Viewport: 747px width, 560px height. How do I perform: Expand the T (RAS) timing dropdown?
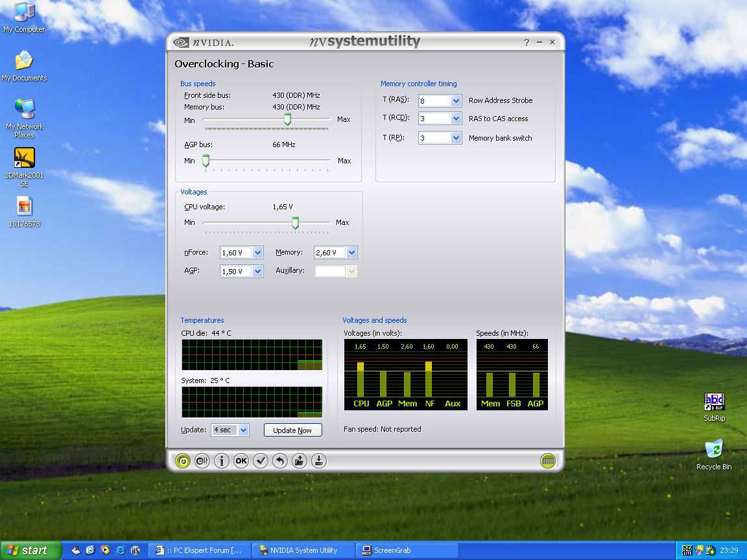456,101
